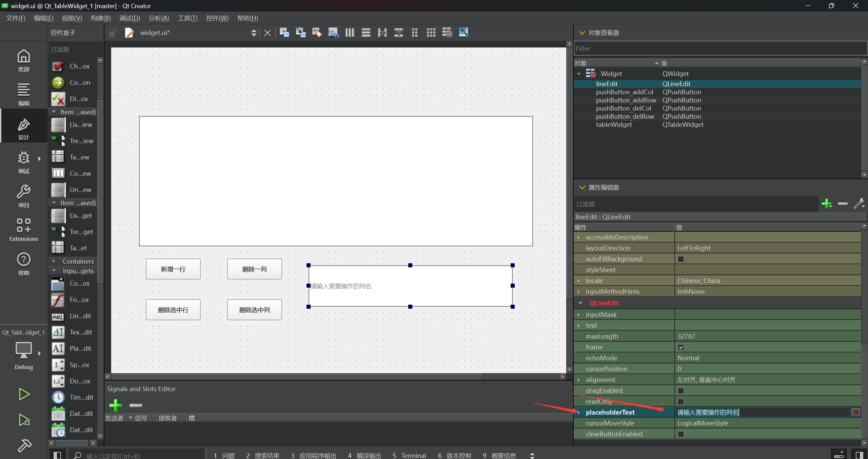
Task: Select pushButton_addRow in object tree
Action: tap(626, 100)
